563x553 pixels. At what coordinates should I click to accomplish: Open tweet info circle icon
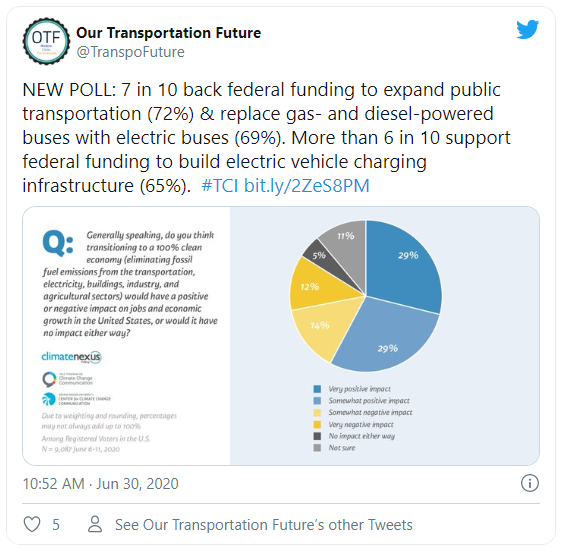(x=530, y=483)
